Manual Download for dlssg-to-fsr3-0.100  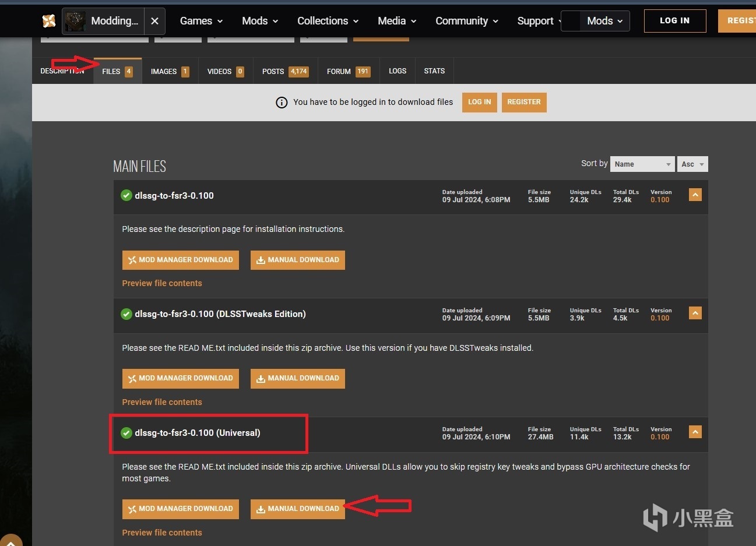click(x=298, y=260)
